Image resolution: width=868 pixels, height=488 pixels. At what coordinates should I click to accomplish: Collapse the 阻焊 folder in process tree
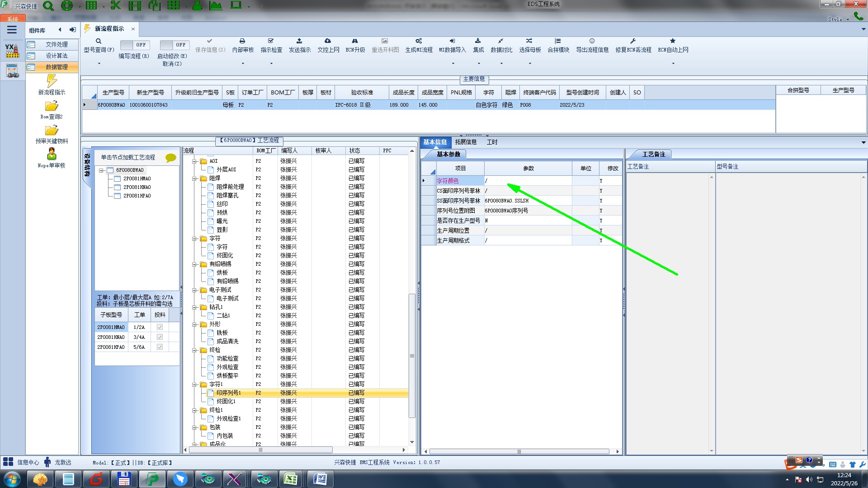pos(195,178)
